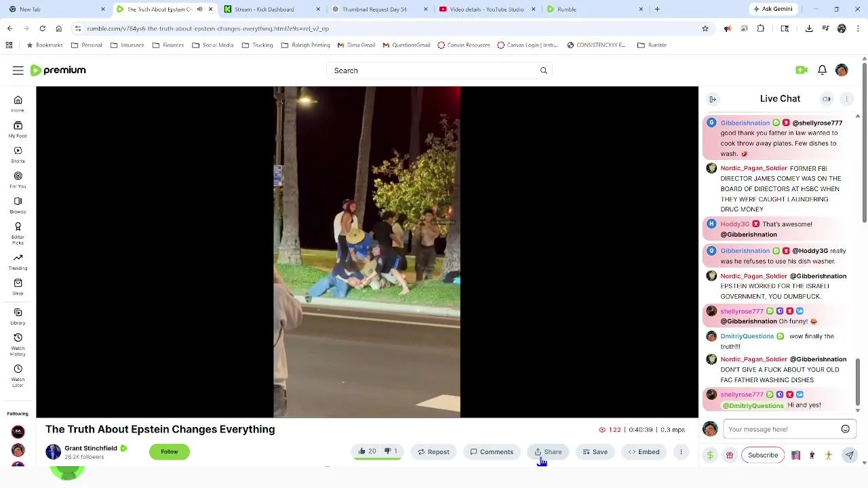Switch to the New Tab browser tab

(57, 9)
